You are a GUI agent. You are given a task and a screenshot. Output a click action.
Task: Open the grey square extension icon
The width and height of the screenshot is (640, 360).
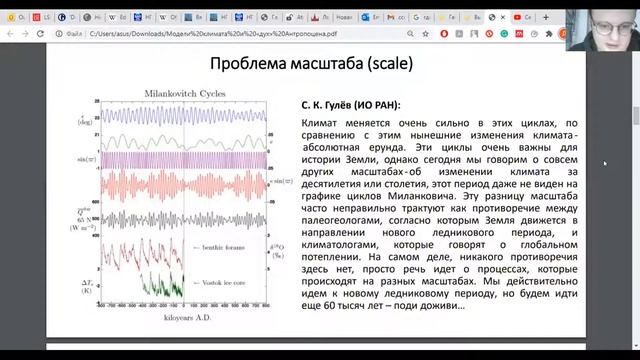[459, 34]
